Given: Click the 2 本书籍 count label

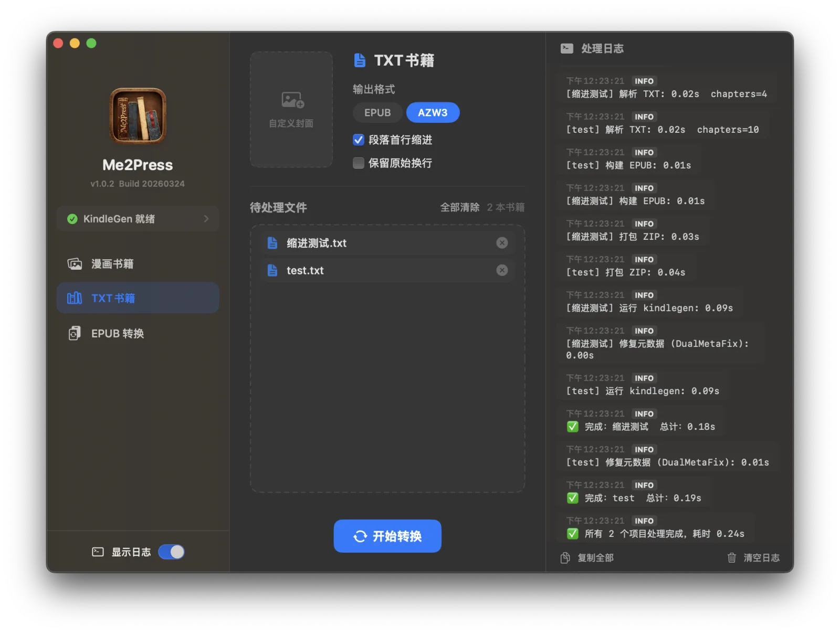Looking at the screenshot, I should coord(506,207).
